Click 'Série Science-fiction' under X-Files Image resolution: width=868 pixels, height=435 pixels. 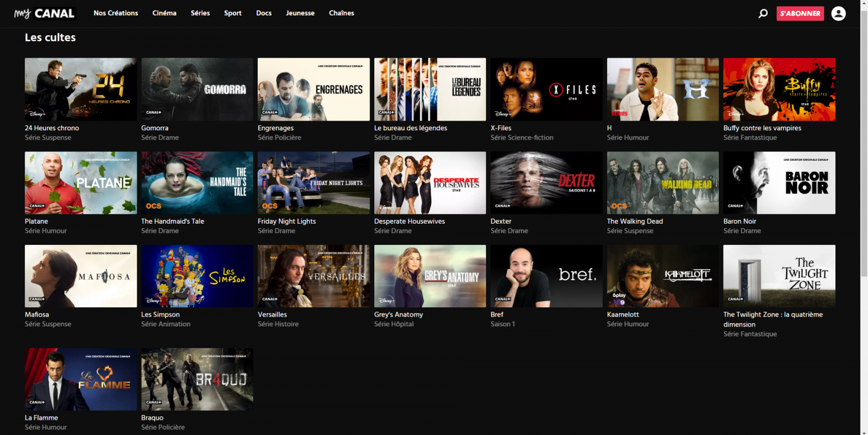point(522,138)
